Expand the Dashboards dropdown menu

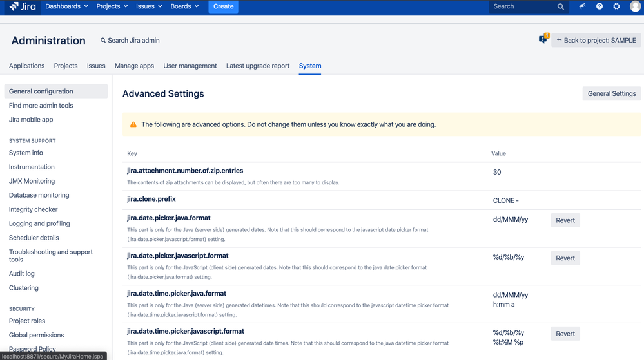(66, 6)
